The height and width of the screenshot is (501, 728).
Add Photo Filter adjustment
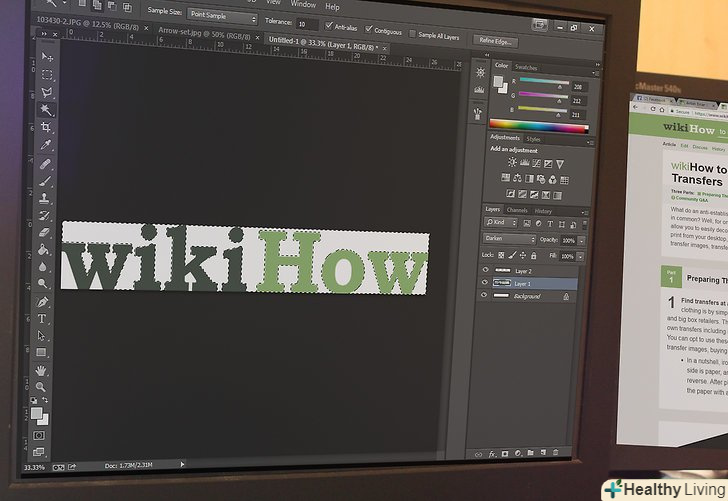coord(541,179)
